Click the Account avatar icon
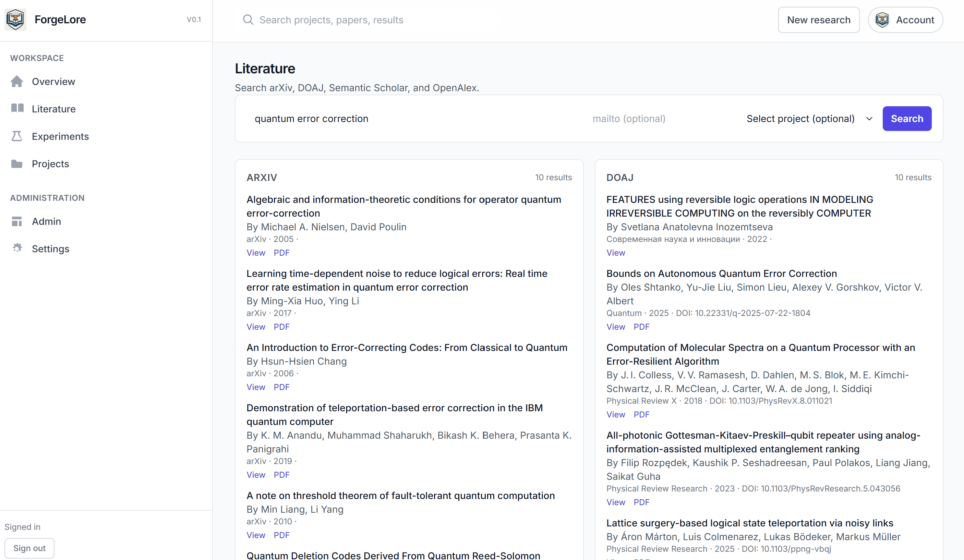The image size is (964, 560). point(882,20)
